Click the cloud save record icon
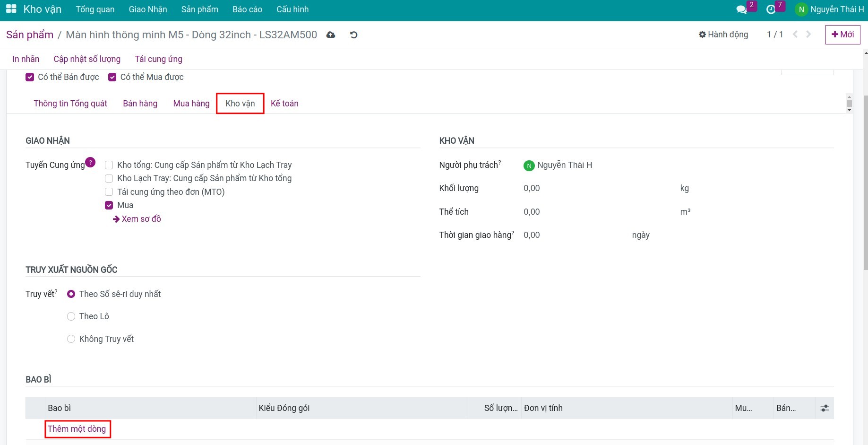 (331, 35)
